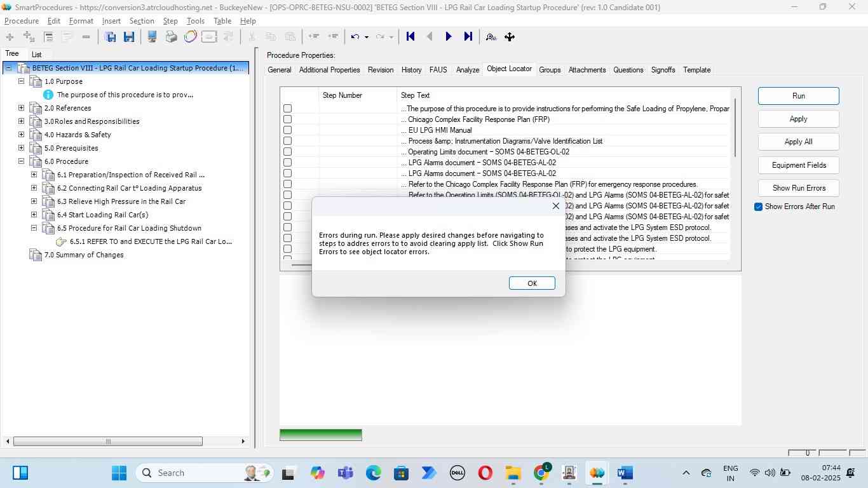Go to first step navigation icon

tap(410, 37)
